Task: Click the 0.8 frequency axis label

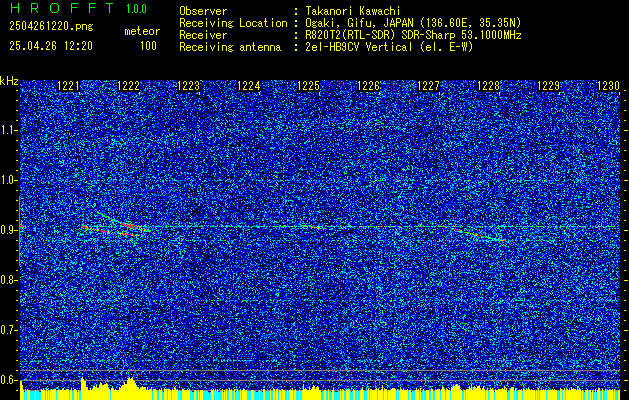Action: (8, 280)
